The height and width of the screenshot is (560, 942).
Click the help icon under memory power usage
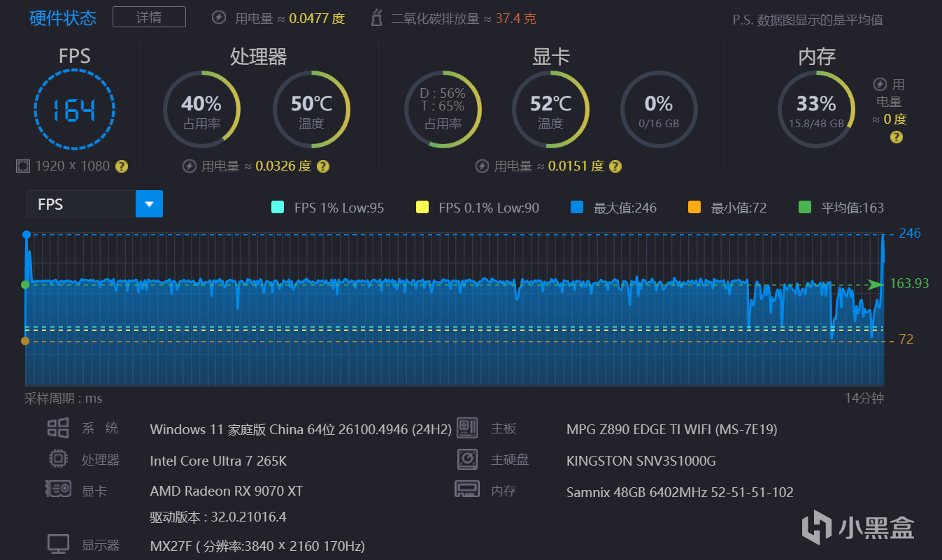point(896,137)
